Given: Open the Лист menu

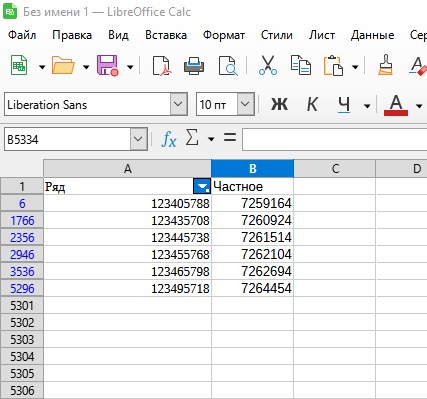Looking at the screenshot, I should [x=322, y=35].
